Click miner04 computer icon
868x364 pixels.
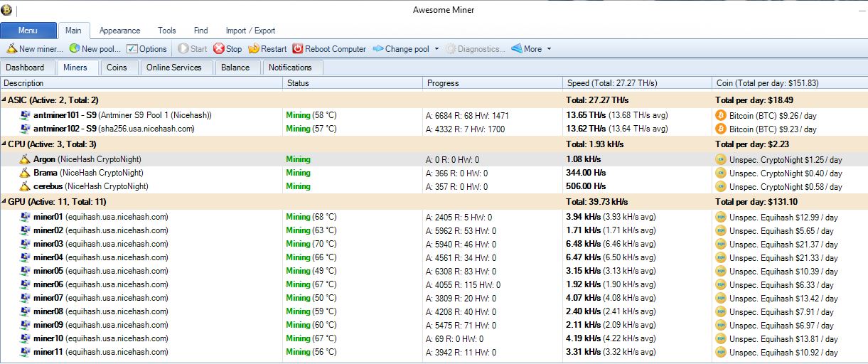pyautogui.click(x=26, y=257)
